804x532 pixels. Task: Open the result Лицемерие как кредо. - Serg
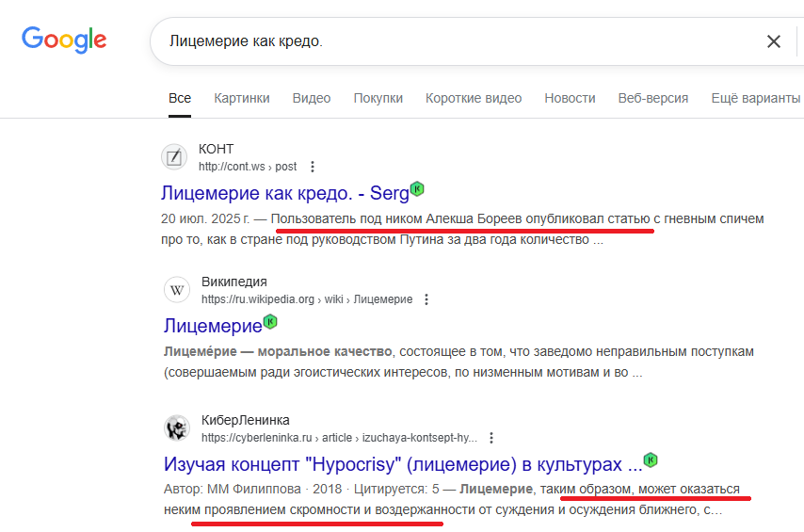[x=284, y=193]
